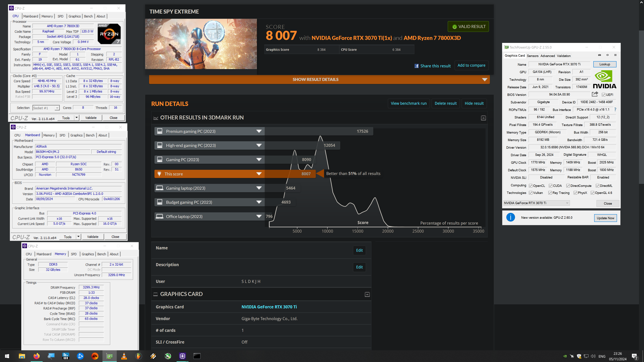Click the BIOS export share icon in GPU-Z
The image size is (644, 362).
click(x=595, y=94)
